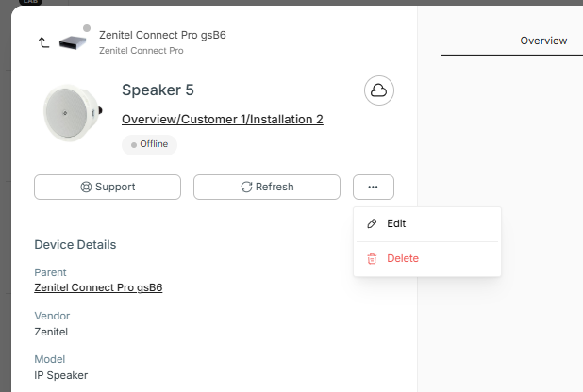This screenshot has width=583, height=392.
Task: Click the cloud icon button
Action: point(378,90)
